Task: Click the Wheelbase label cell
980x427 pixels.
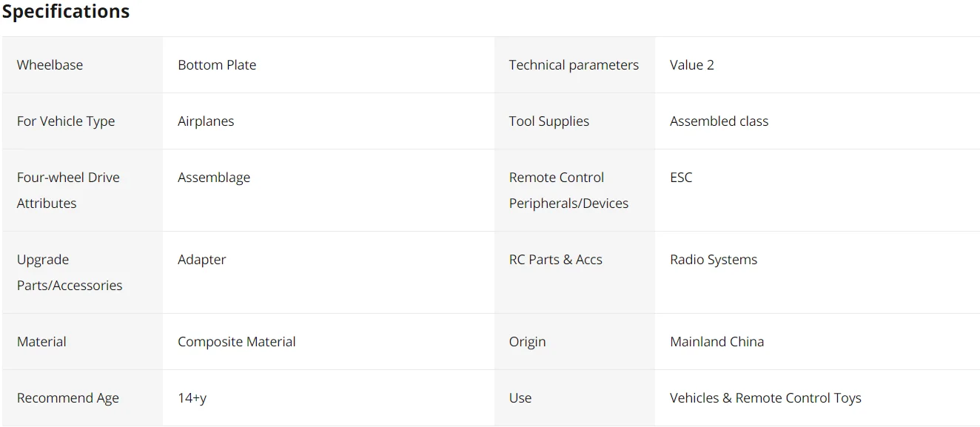Action: coord(50,65)
